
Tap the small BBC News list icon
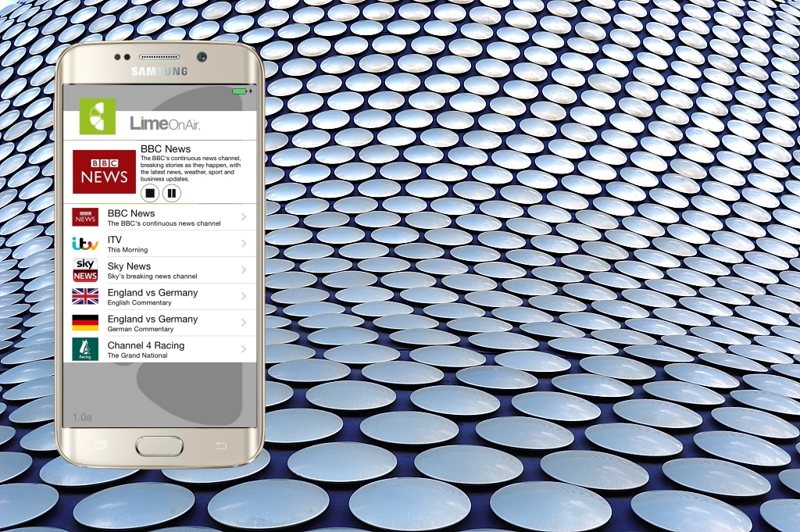click(x=85, y=217)
